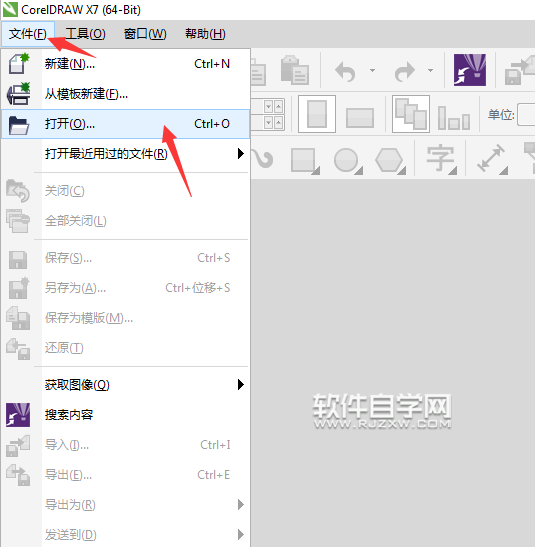Increase upper page dimension stepper
Viewport: 535px width, 547px height.
pos(278,106)
